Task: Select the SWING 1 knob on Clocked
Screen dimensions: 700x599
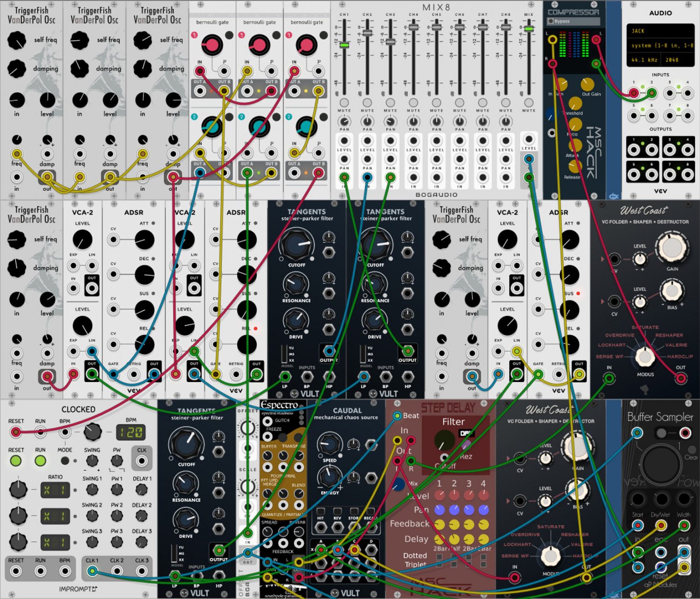Action: point(92,490)
